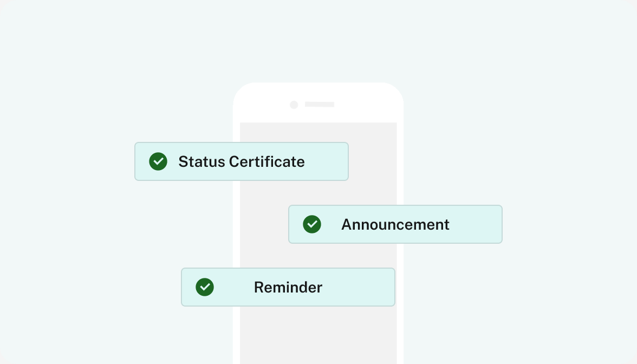This screenshot has height=364, width=637.
Task: Tap the phone's front camera dot
Action: tap(294, 105)
